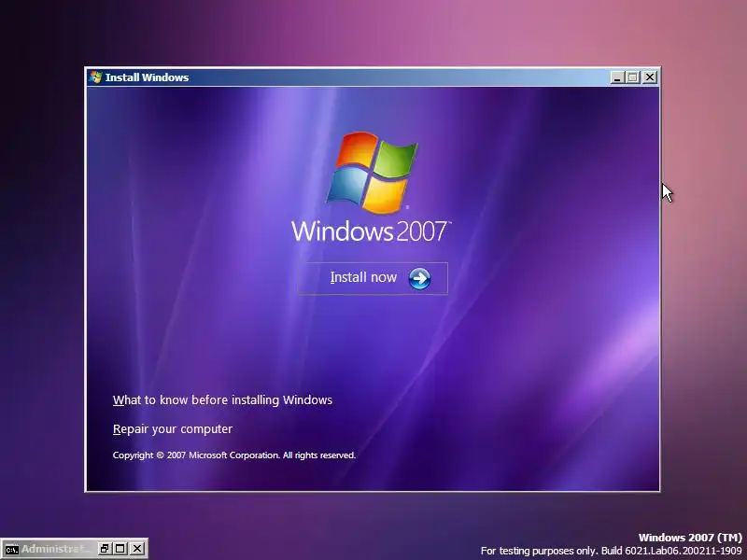
Task: Click the Administrator title of the minimized window
Action: coord(55,549)
